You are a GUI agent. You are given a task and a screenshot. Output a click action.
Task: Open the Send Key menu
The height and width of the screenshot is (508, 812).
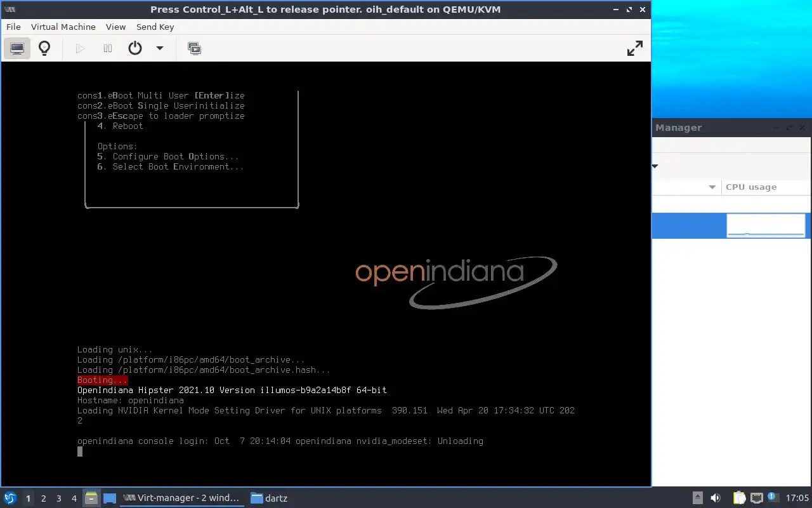155,27
